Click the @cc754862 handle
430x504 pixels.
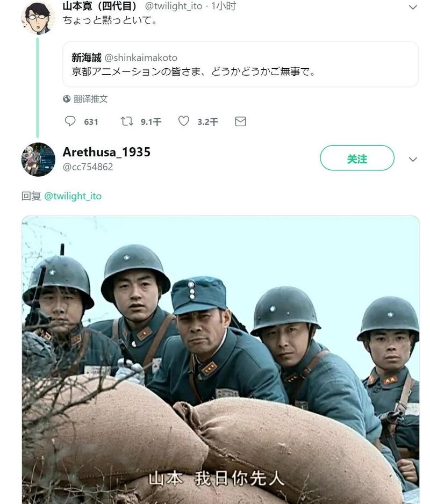pos(88,167)
